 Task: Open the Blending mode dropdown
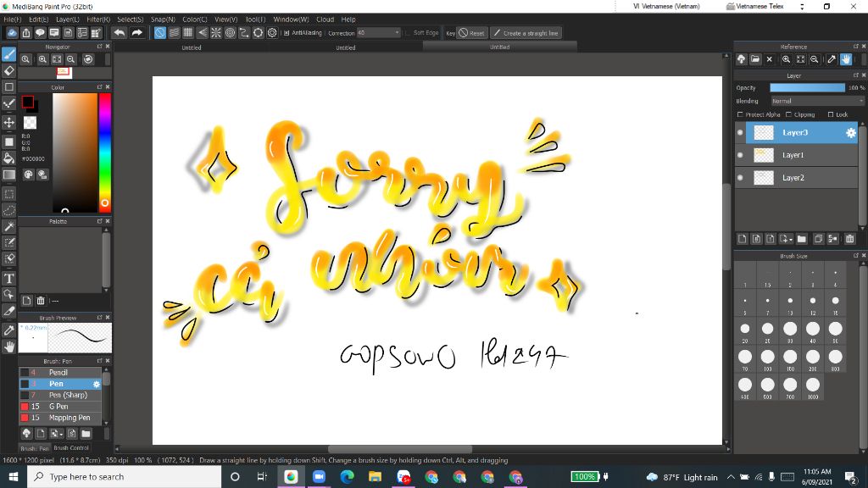click(x=817, y=102)
